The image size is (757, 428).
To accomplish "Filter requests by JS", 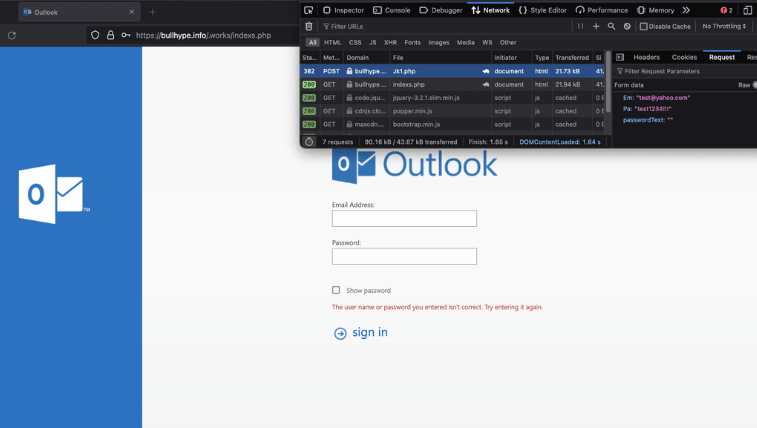I will pos(372,42).
